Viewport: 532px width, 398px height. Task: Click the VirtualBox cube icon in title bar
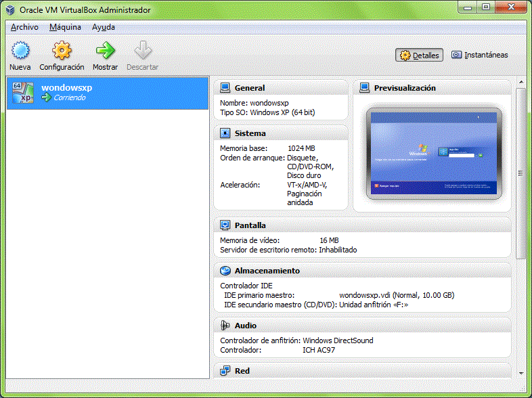(11, 10)
